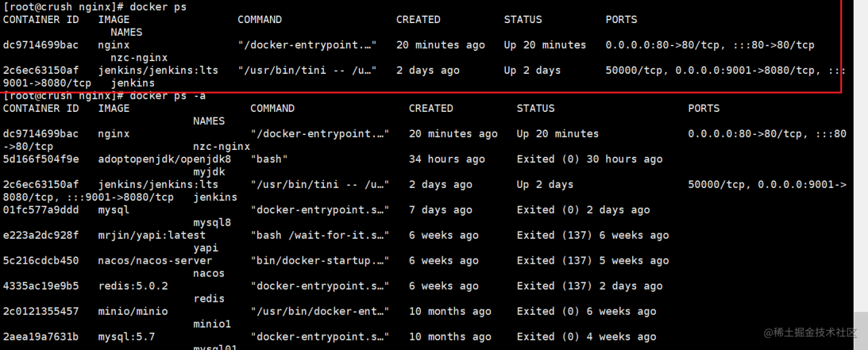Image resolution: width=868 pixels, height=350 pixels.
Task: Select the "bash /wait-for-it.s…" command text
Action: pos(320,235)
